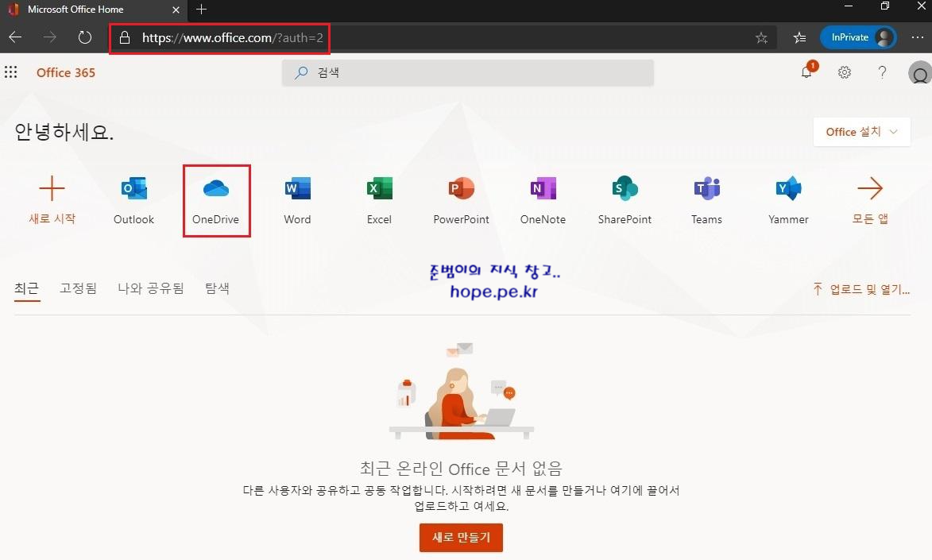View site information lock icon
The image size is (932, 560).
pyautogui.click(x=124, y=38)
